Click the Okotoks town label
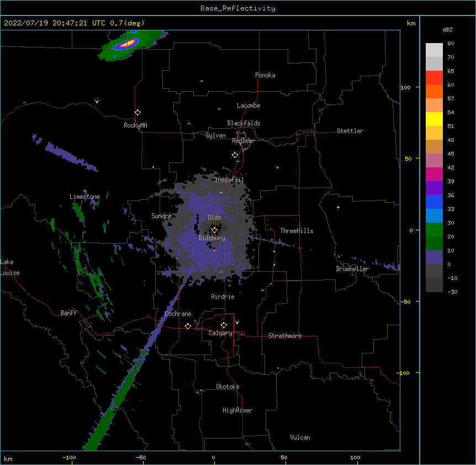476x465 pixels. pyautogui.click(x=228, y=387)
